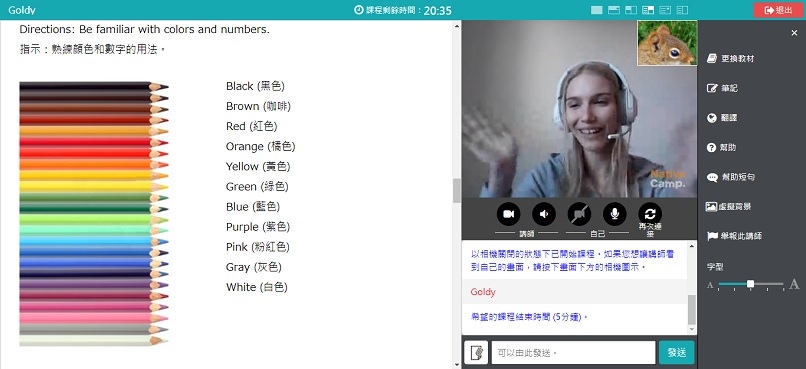Click the clock icon beside remaining time
806x369 pixels.
point(359,10)
